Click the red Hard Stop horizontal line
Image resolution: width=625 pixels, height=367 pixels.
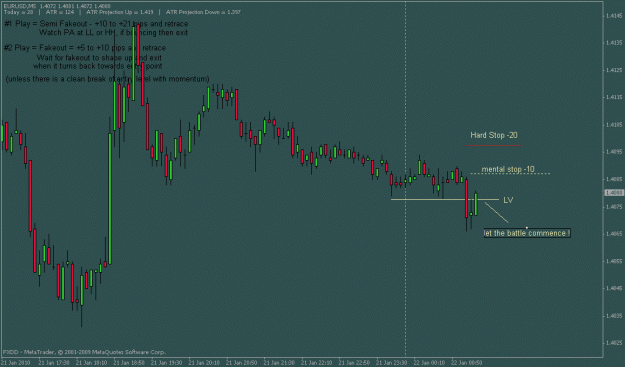pos(494,146)
